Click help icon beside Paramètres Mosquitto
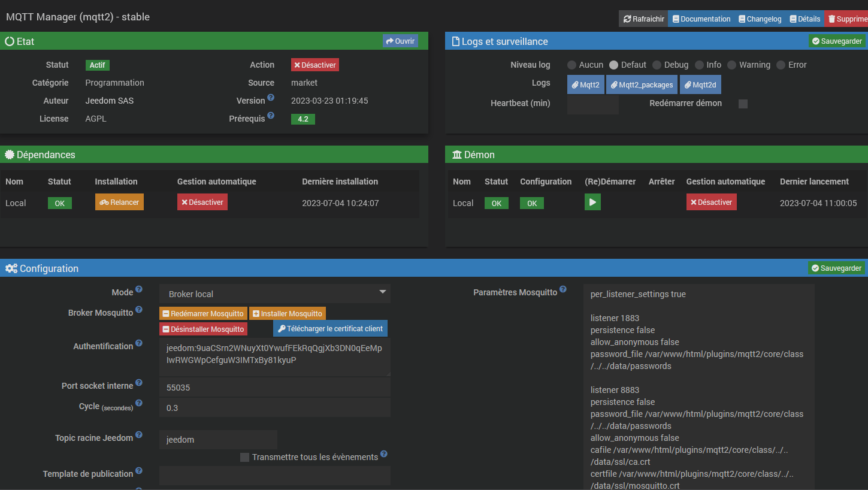The height and width of the screenshot is (490, 868). click(563, 289)
